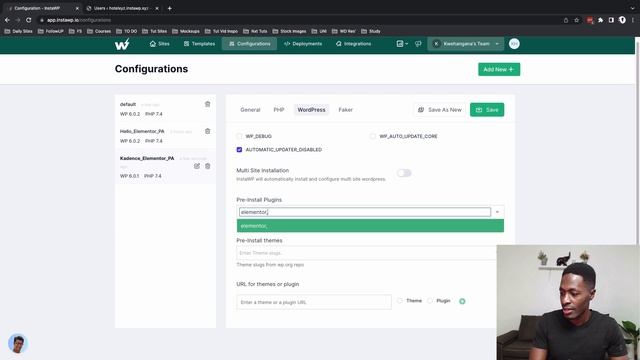Open the support chat avatar at the bottom left

18,344
